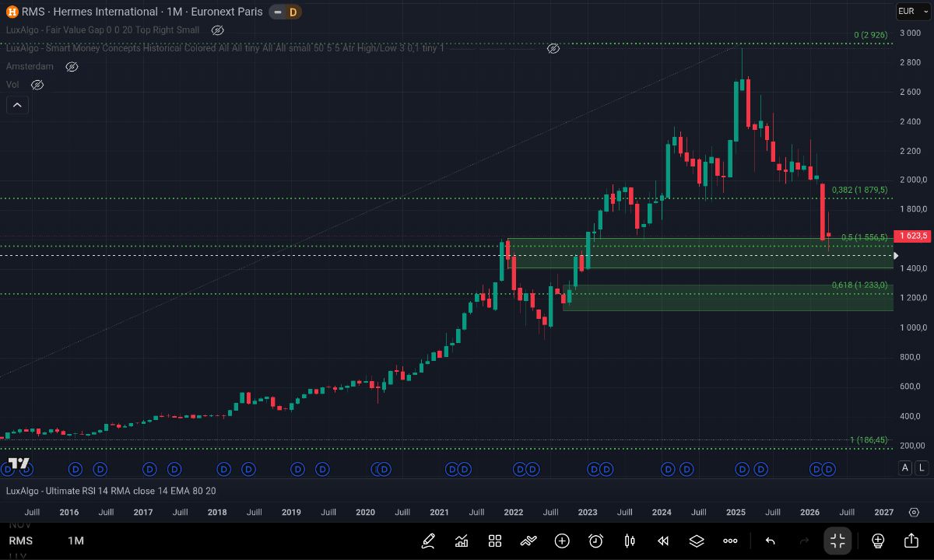The width and height of the screenshot is (934, 560).
Task: Click the 2016 label on the time axis
Action: click(69, 512)
